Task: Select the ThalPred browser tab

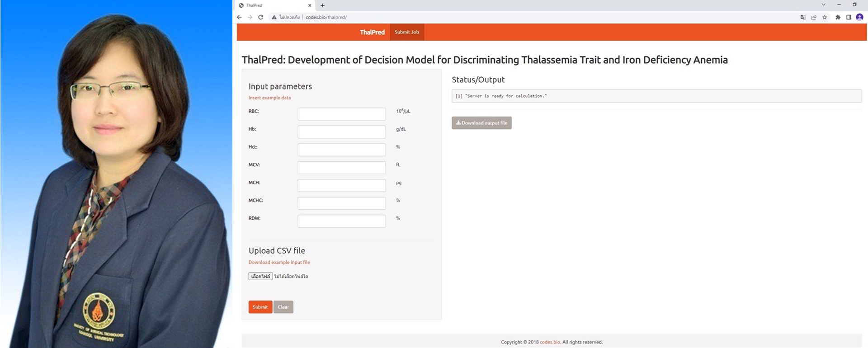Action: coord(275,5)
